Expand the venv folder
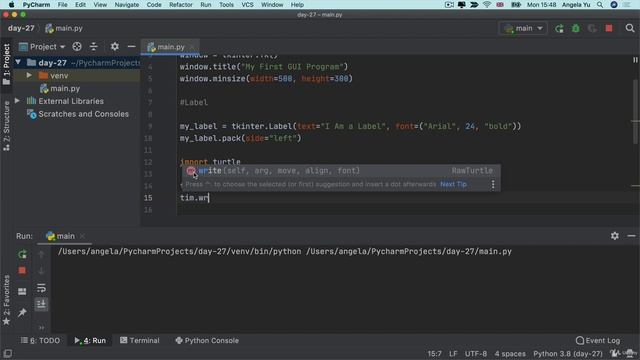640x360 pixels. tap(29, 76)
